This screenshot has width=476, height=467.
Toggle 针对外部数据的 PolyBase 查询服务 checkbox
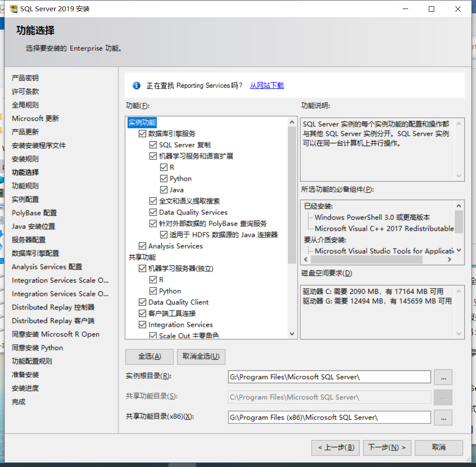point(153,223)
